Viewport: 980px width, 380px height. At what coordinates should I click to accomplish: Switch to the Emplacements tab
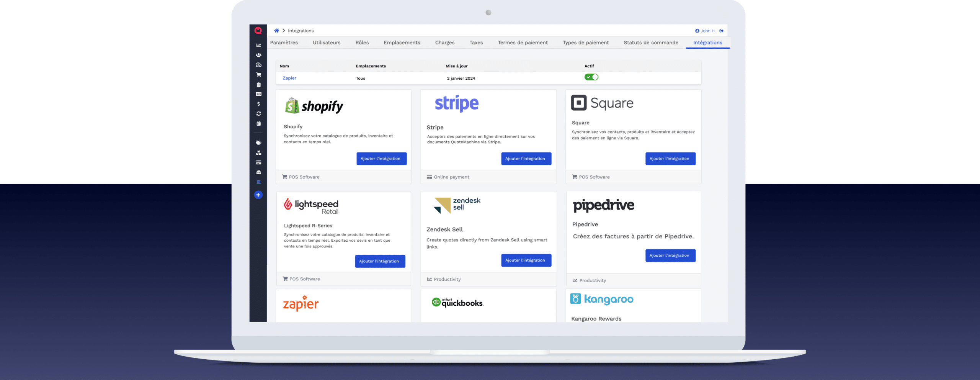click(402, 43)
